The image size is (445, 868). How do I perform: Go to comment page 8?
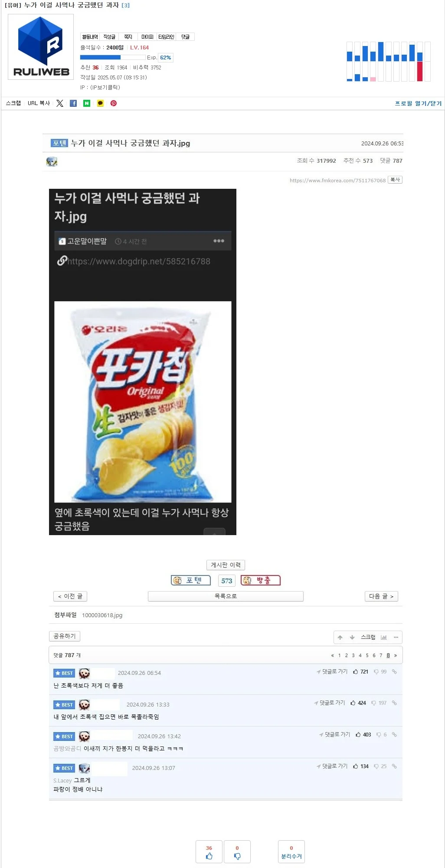point(388,655)
